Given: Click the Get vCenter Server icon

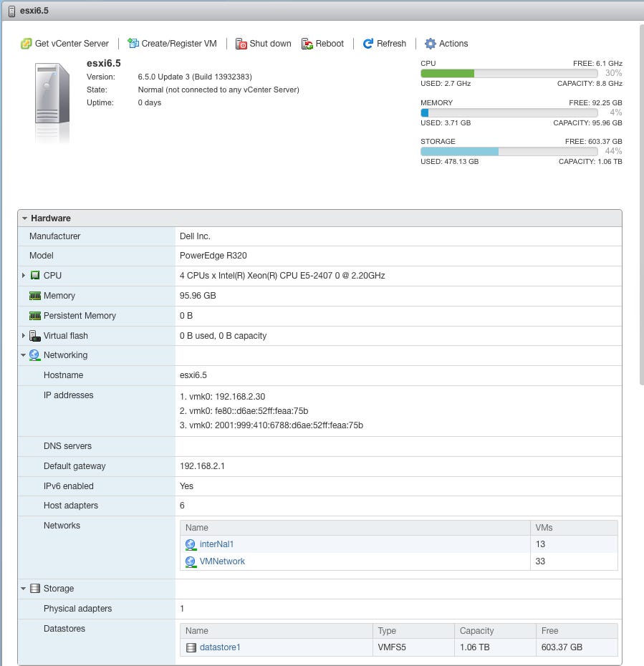Looking at the screenshot, I should pyautogui.click(x=26, y=44).
